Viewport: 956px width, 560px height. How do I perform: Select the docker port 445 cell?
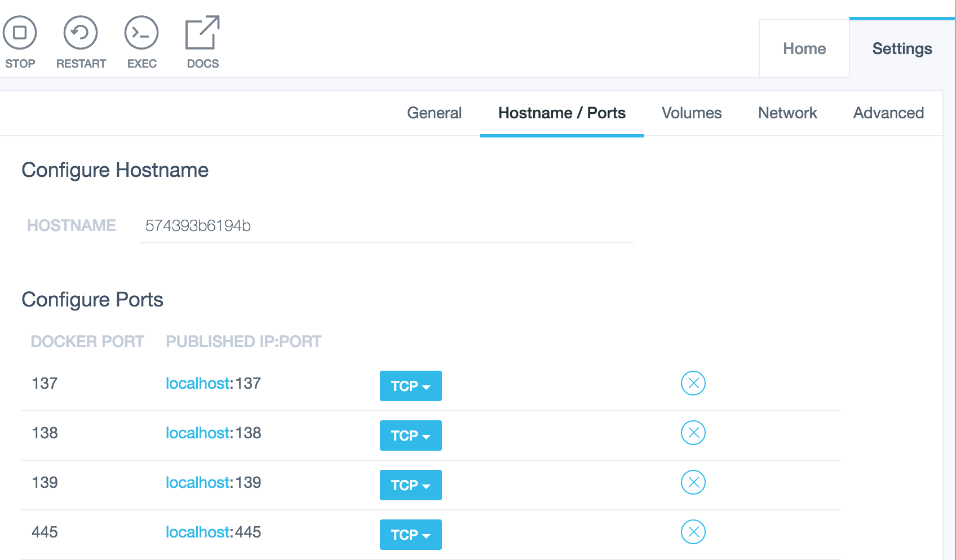[45, 532]
